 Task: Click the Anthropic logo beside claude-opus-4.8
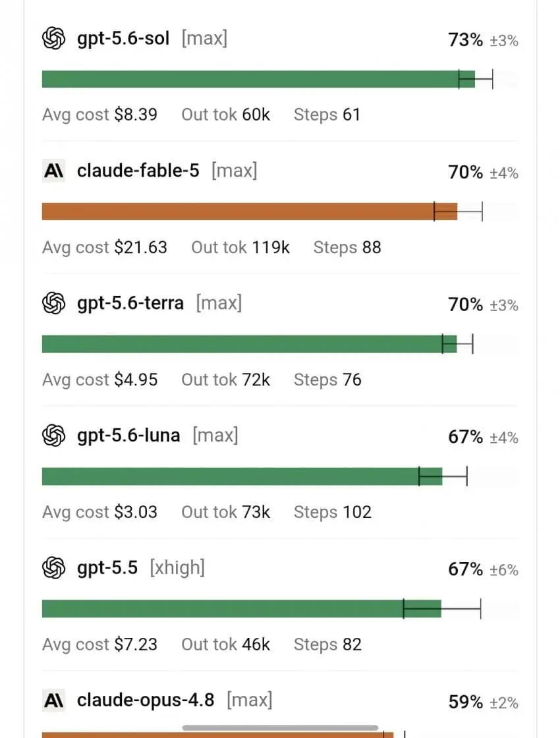click(53, 700)
